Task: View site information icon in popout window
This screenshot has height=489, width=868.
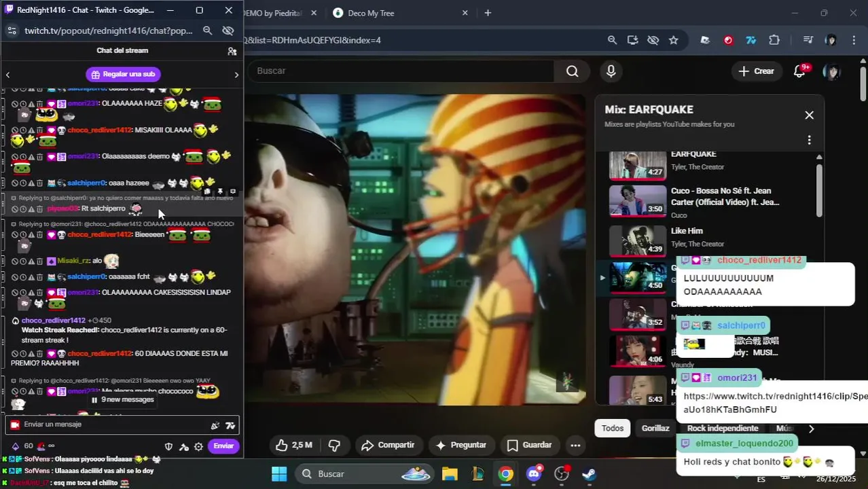Action: tap(12, 31)
